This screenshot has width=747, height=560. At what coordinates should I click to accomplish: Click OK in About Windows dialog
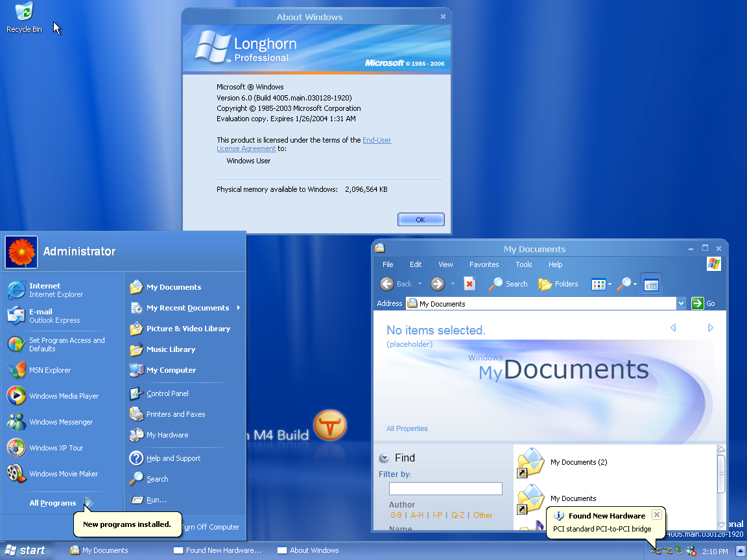(x=421, y=220)
